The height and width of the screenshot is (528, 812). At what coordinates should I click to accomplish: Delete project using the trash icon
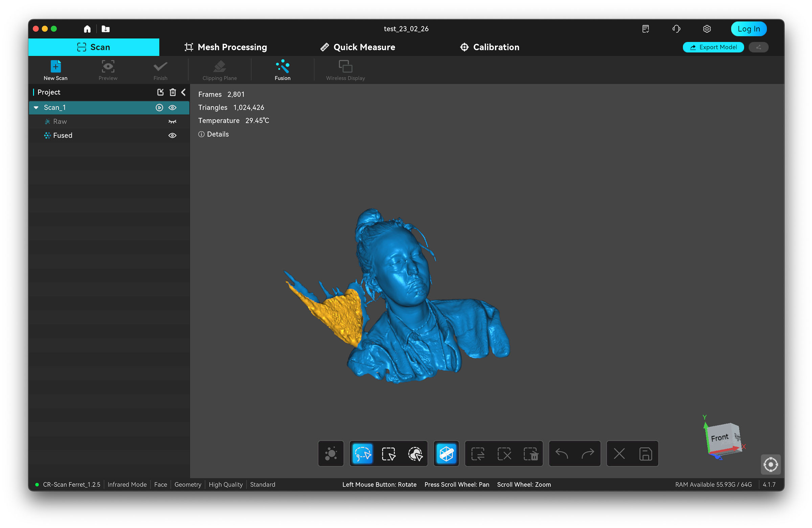tap(173, 92)
